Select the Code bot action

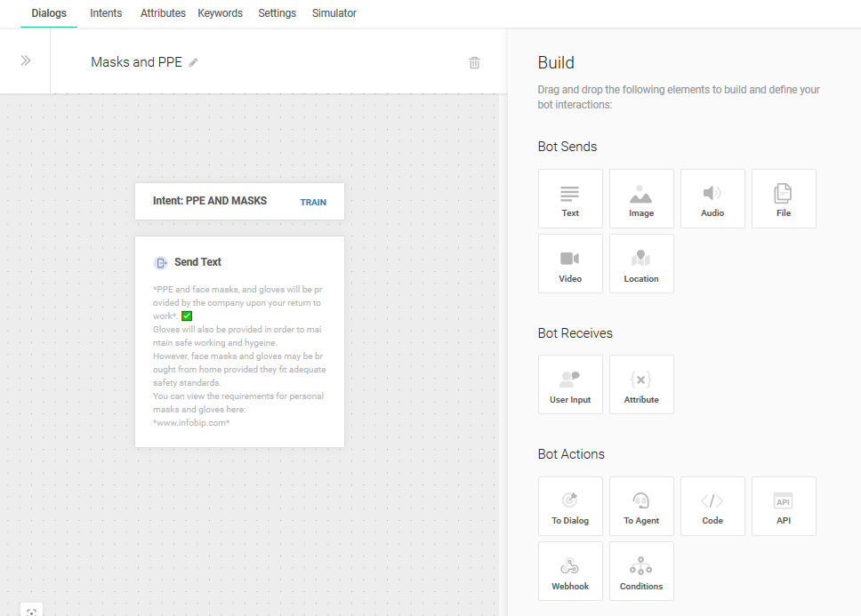click(x=712, y=507)
